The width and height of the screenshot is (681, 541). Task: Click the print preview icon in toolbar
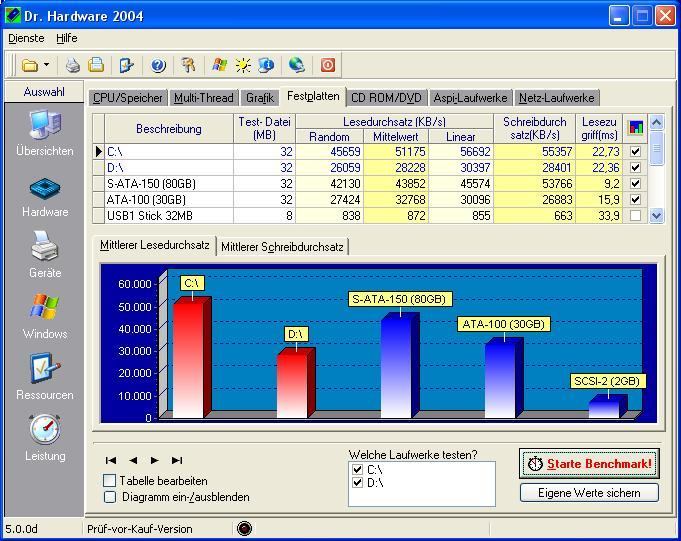[x=96, y=65]
